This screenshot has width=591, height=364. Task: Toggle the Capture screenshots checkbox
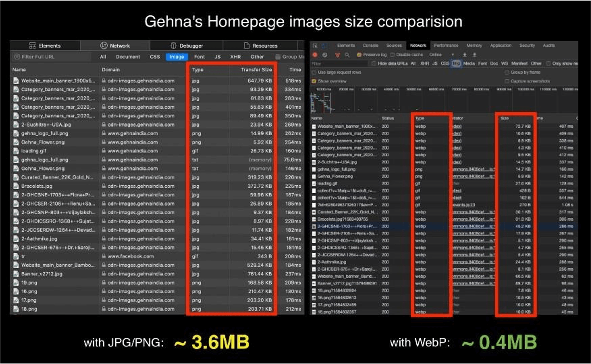507,81
